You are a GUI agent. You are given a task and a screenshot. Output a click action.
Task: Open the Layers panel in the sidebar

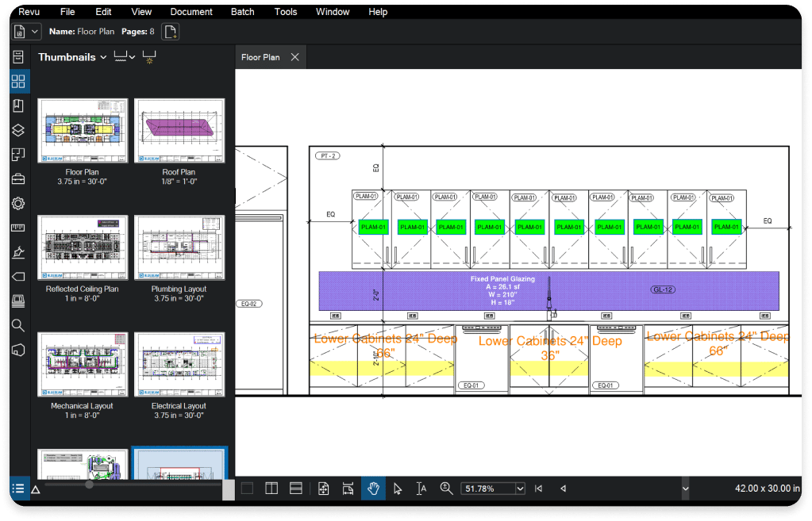click(x=17, y=130)
